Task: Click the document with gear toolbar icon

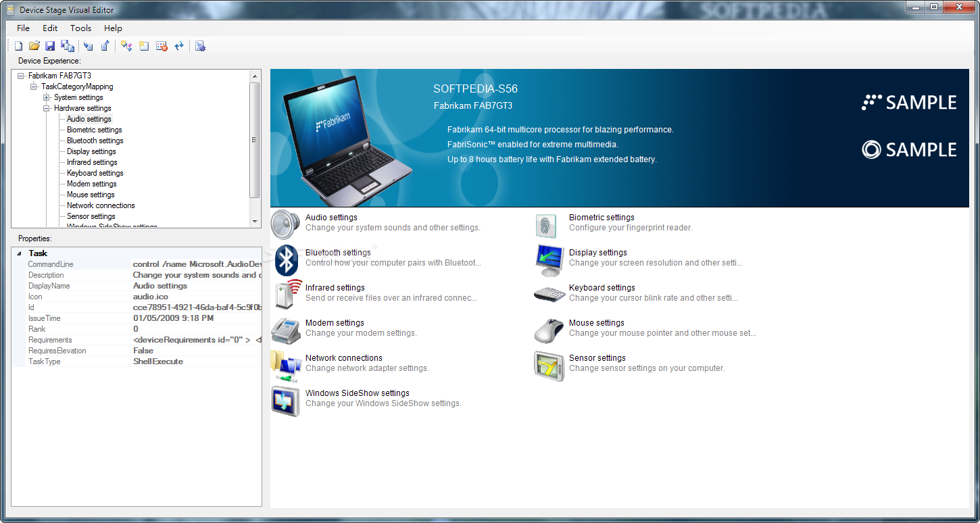Action: 200,46
